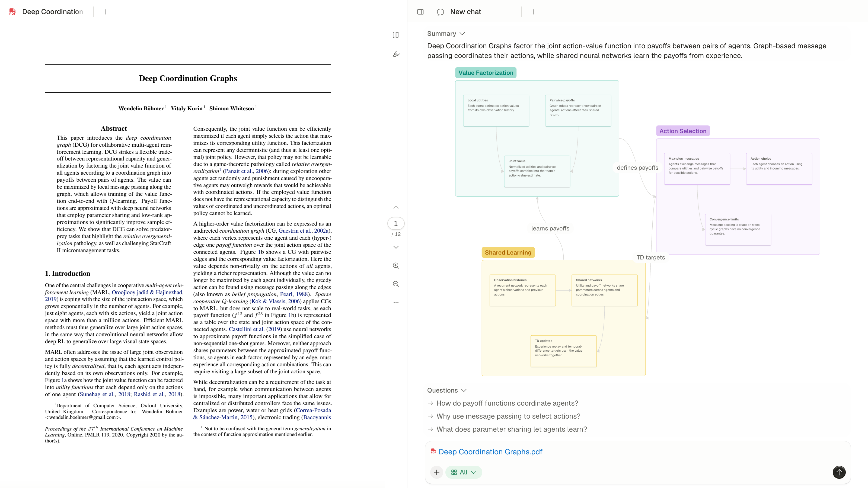
Task: Click the Joint value diagram node
Action: tap(537, 171)
